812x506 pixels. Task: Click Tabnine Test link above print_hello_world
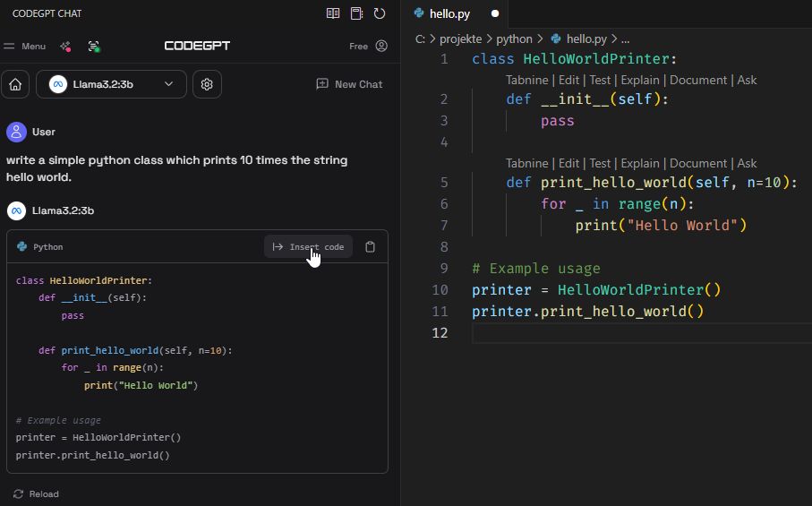600,163
